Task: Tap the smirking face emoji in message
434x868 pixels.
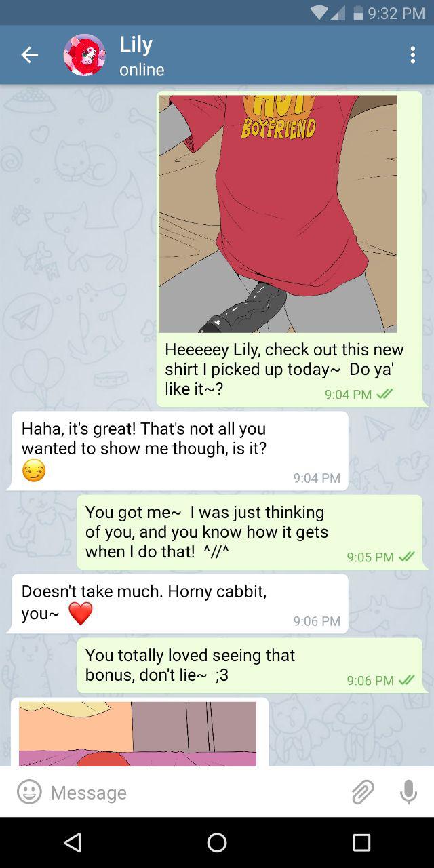Action: pos(34,471)
